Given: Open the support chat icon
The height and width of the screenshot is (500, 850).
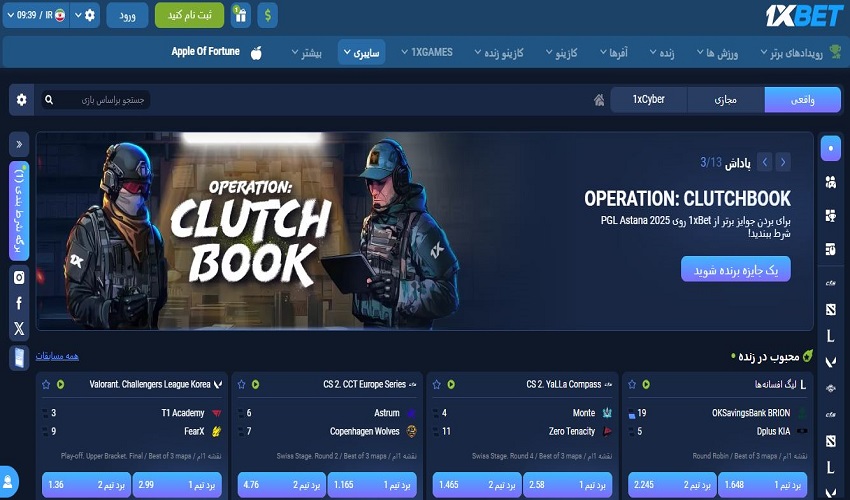Looking at the screenshot, I should (x=8, y=481).
